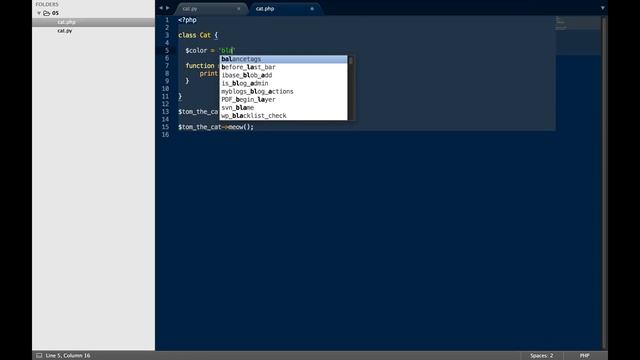Choose ibase_blob_add from autocomplete list
Image resolution: width=640 pixels, height=360 pixels.
(283, 75)
